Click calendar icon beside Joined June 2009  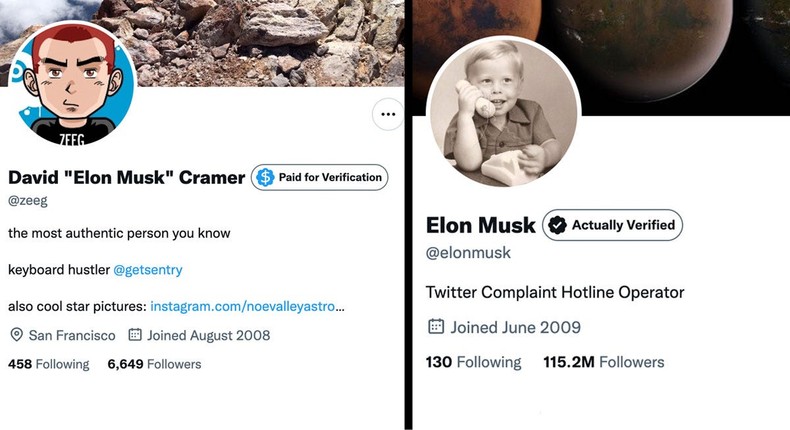coord(435,327)
